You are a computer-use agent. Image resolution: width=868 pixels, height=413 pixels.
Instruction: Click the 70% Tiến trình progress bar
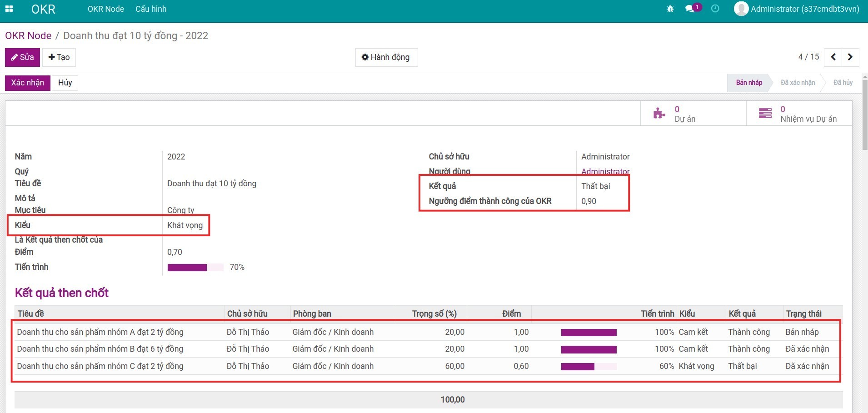(x=195, y=267)
